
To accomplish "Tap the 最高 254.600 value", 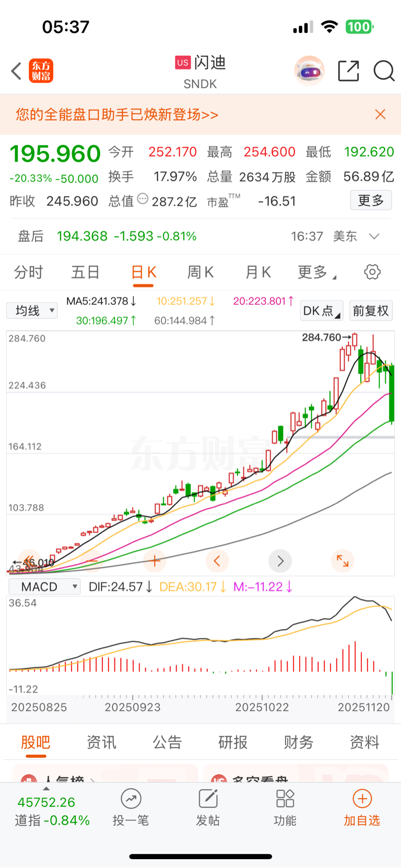I will pos(269,152).
